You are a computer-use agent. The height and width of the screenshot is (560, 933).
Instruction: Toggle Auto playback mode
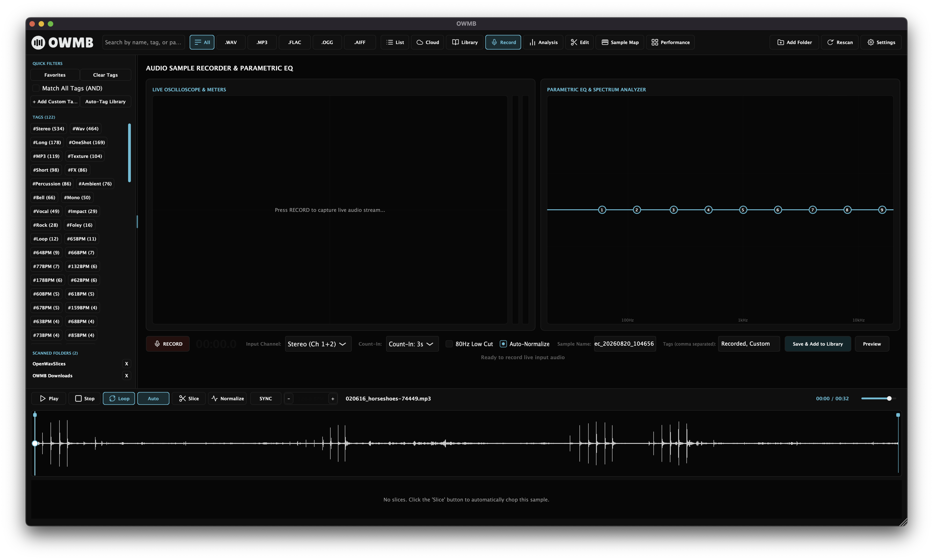(153, 398)
